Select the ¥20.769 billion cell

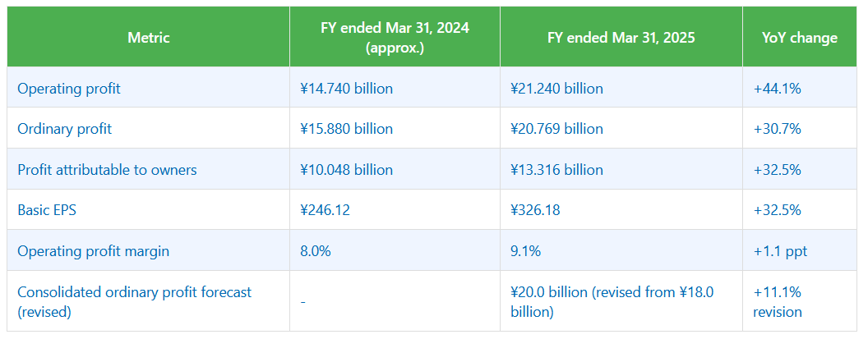coord(556,129)
